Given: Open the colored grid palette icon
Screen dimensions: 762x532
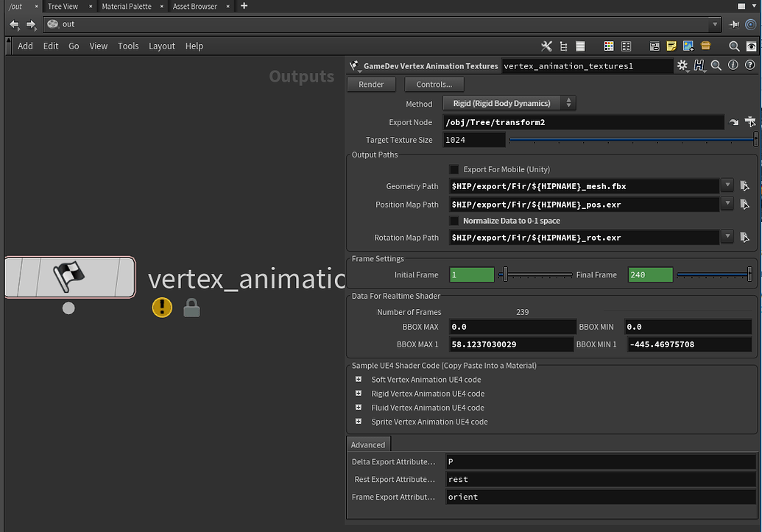Looking at the screenshot, I should [x=608, y=46].
